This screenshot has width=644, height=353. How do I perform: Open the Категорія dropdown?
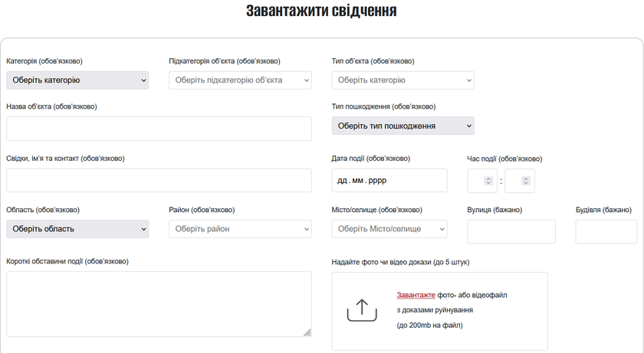click(x=77, y=80)
